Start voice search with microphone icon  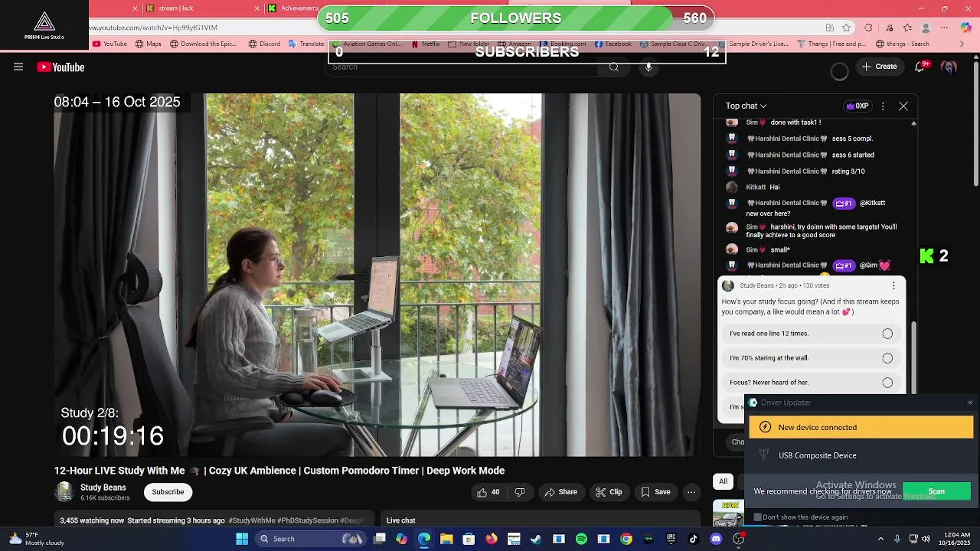pyautogui.click(x=648, y=67)
